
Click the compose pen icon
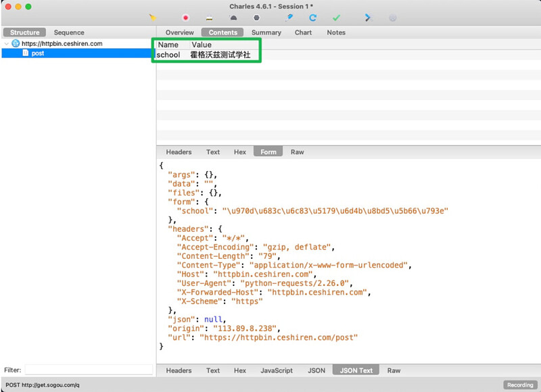289,18
